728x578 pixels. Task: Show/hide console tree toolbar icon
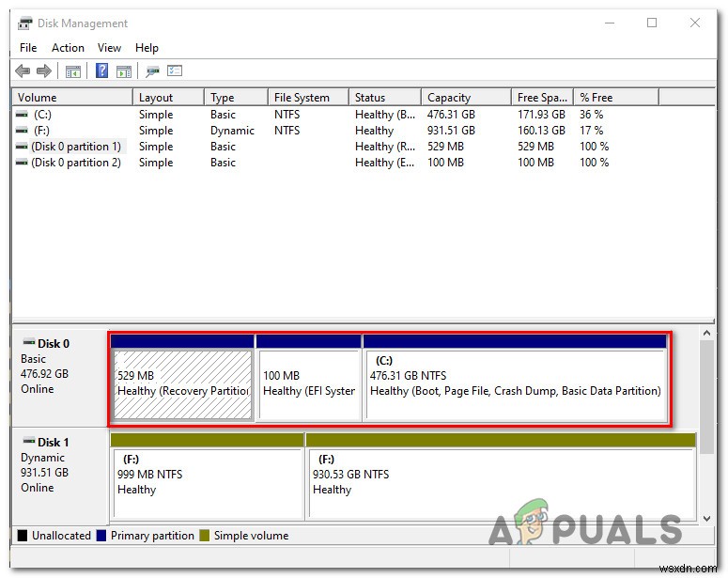click(73, 71)
